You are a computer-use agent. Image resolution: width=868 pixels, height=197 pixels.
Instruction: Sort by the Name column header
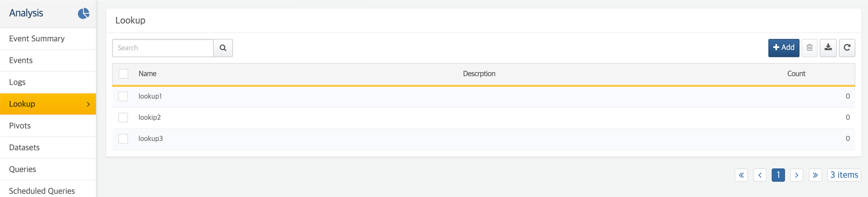point(148,73)
